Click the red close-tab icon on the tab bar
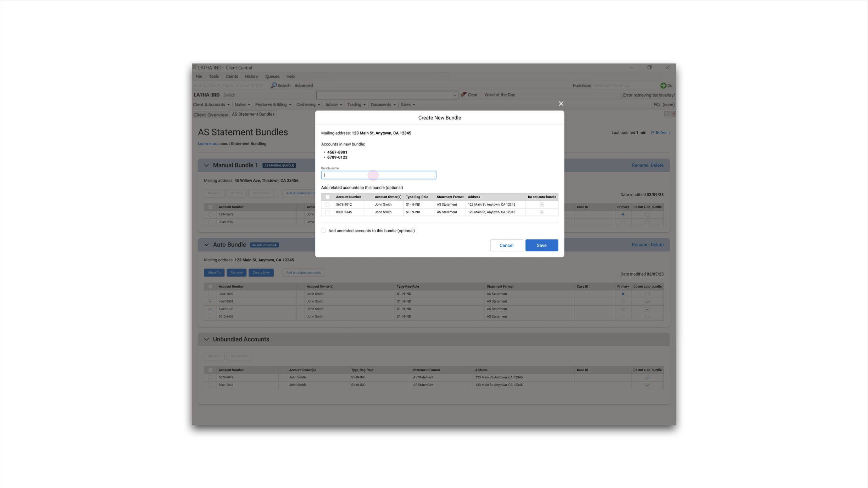The width and height of the screenshot is (868, 488). (x=673, y=114)
